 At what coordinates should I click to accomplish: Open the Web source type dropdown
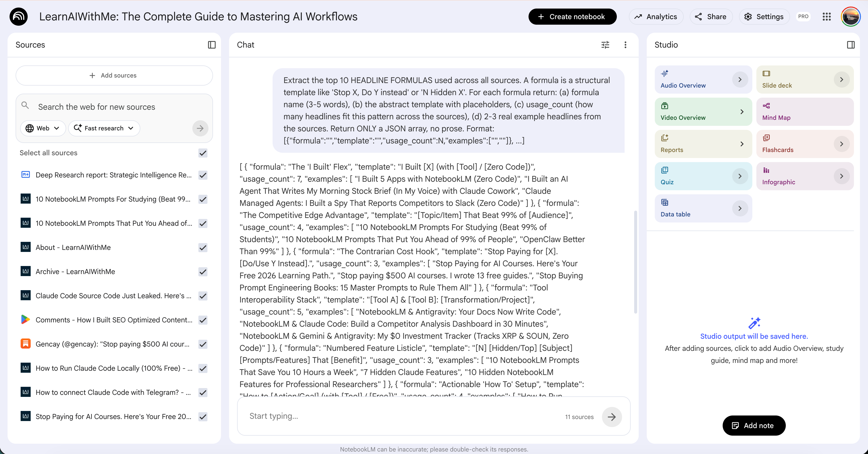(x=43, y=128)
